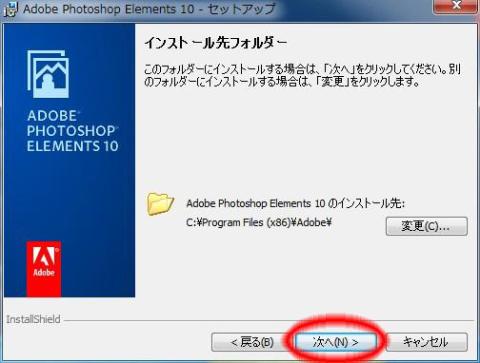The width and height of the screenshot is (480, 363).
Task: Click the InstallShield label
Action: [33, 319]
